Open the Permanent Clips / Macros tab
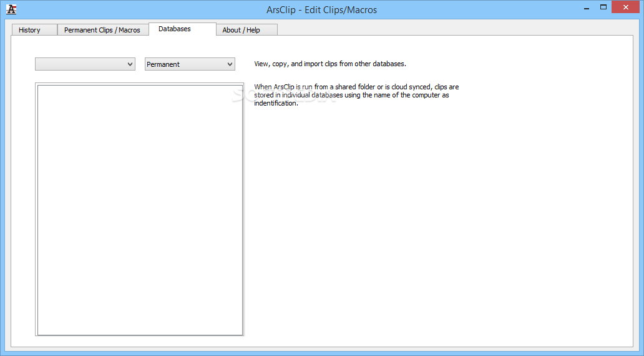 103,30
